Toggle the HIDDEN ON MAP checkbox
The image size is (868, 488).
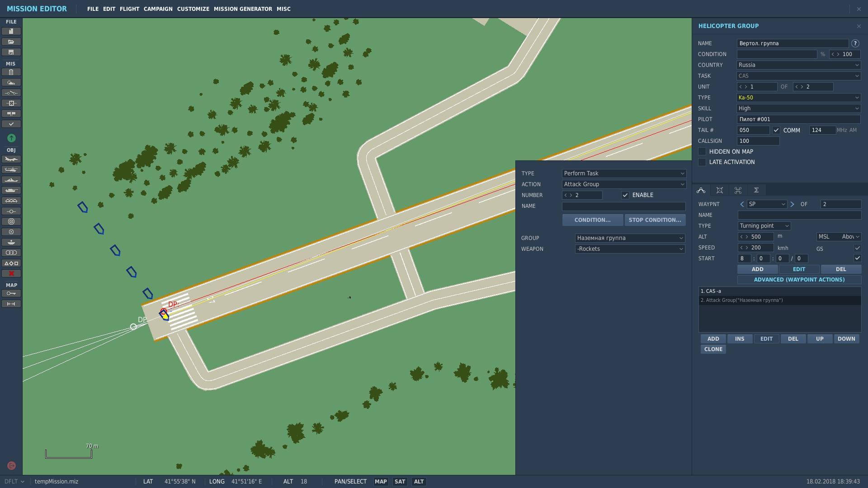(702, 152)
